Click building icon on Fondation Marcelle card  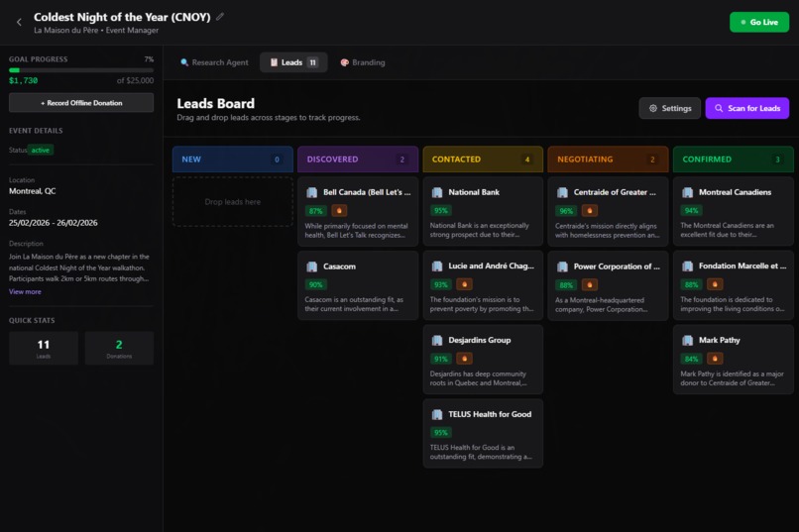pyautogui.click(x=687, y=266)
